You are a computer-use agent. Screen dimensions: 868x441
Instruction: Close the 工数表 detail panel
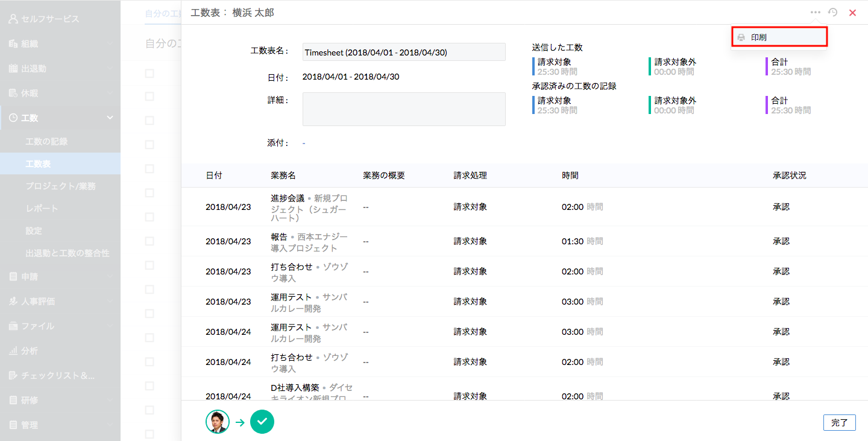[x=852, y=13]
